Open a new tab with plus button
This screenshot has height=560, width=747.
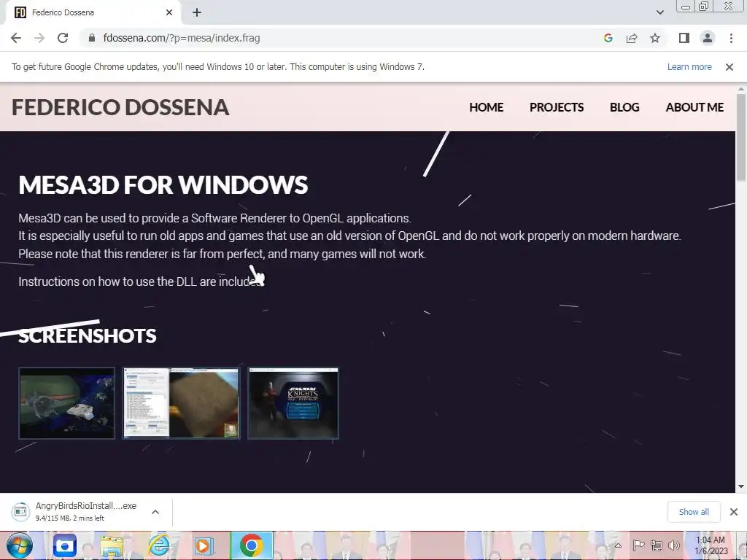197,12
